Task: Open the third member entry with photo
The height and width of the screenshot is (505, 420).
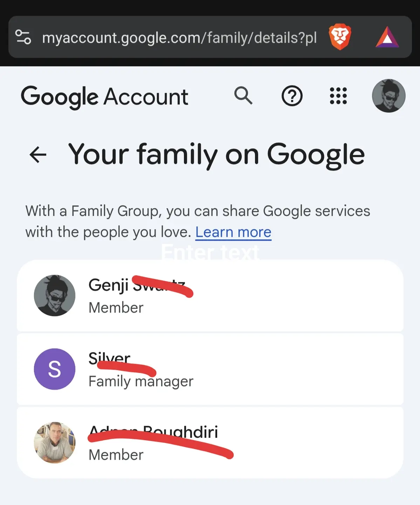Action: coord(210,443)
